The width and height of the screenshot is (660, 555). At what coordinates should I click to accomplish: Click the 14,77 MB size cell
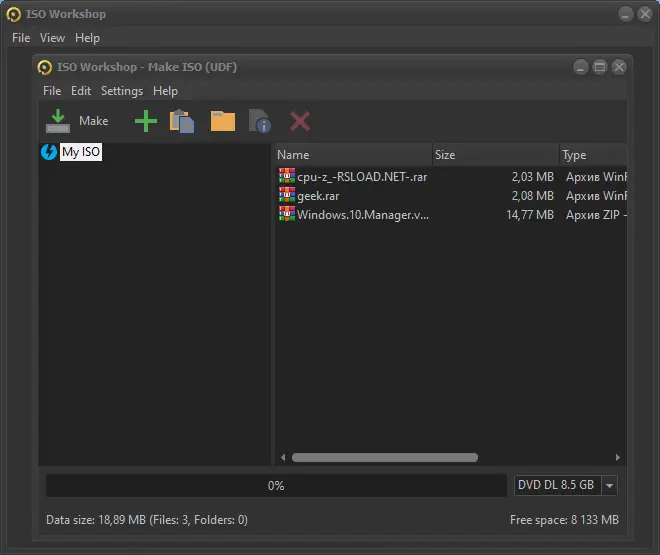click(530, 215)
